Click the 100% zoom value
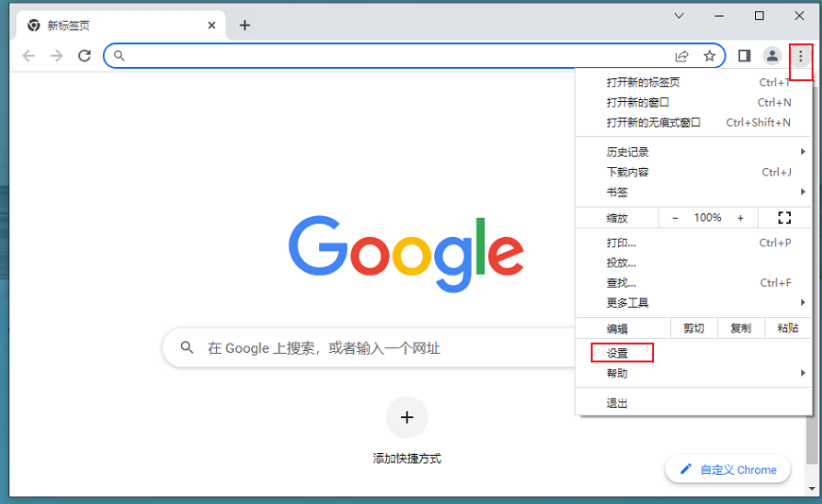The width and height of the screenshot is (822, 504). coord(708,218)
